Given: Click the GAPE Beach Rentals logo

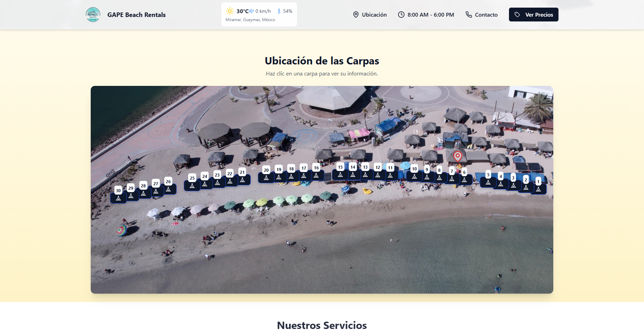Looking at the screenshot, I should coord(93,15).
